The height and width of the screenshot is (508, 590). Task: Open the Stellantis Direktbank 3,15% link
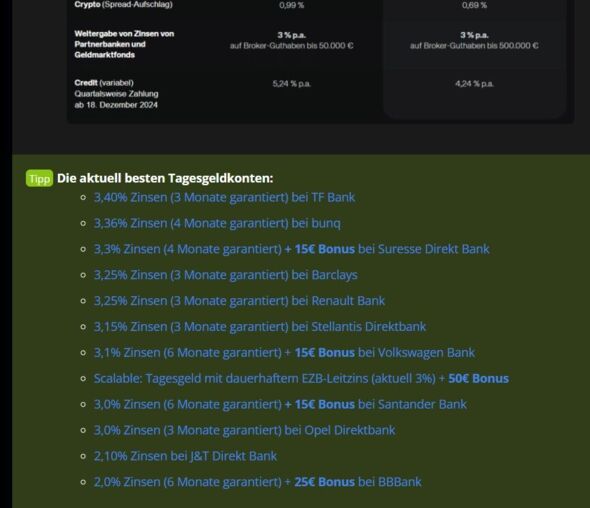click(x=260, y=327)
